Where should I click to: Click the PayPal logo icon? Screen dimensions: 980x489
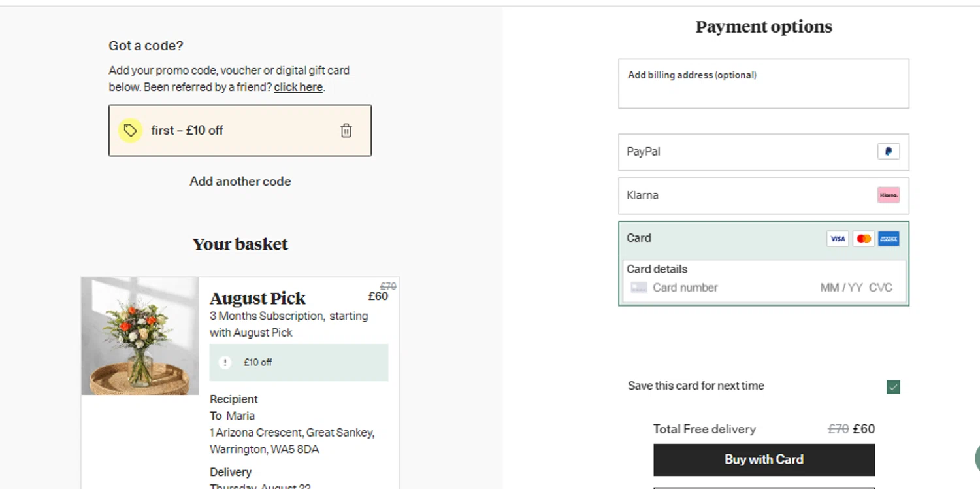(888, 152)
